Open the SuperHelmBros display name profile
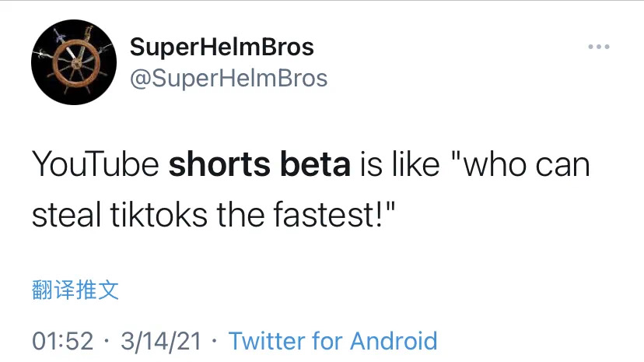Viewport: 644px width, 362px height. (x=221, y=47)
